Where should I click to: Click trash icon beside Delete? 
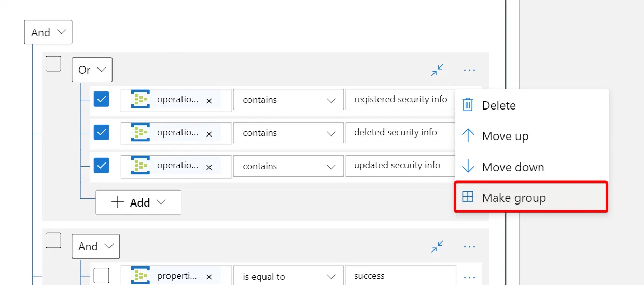pyautogui.click(x=468, y=105)
